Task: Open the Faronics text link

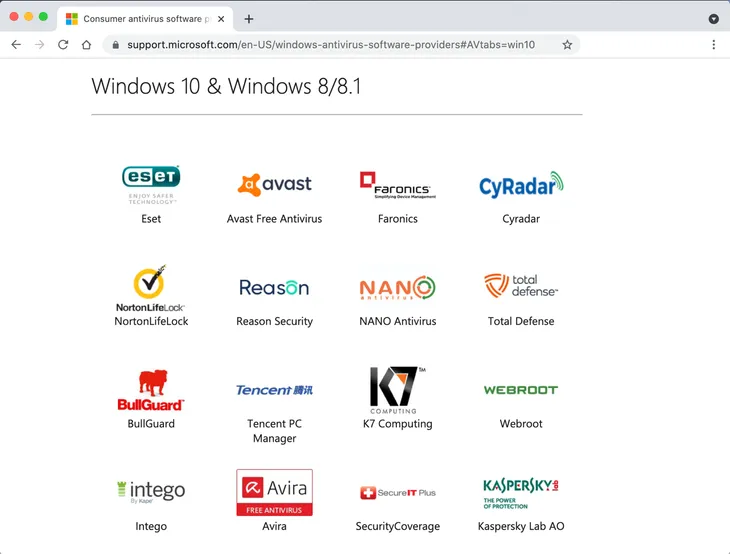Action: pyautogui.click(x=398, y=219)
